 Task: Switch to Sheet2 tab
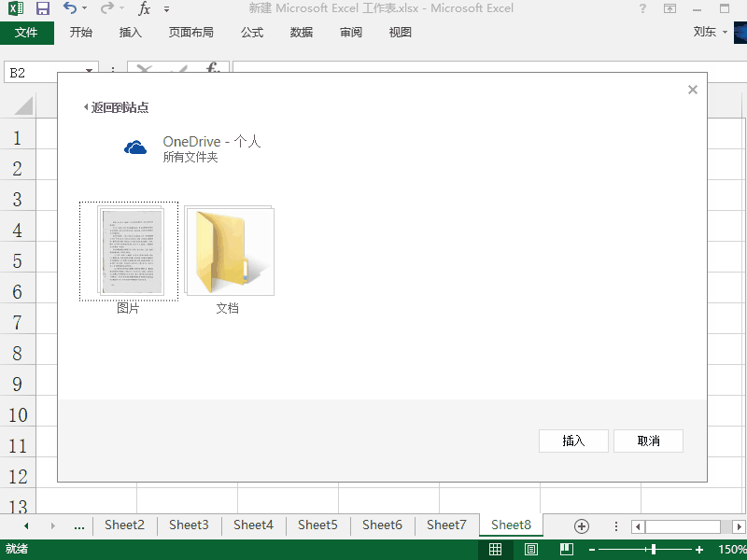pos(124,525)
